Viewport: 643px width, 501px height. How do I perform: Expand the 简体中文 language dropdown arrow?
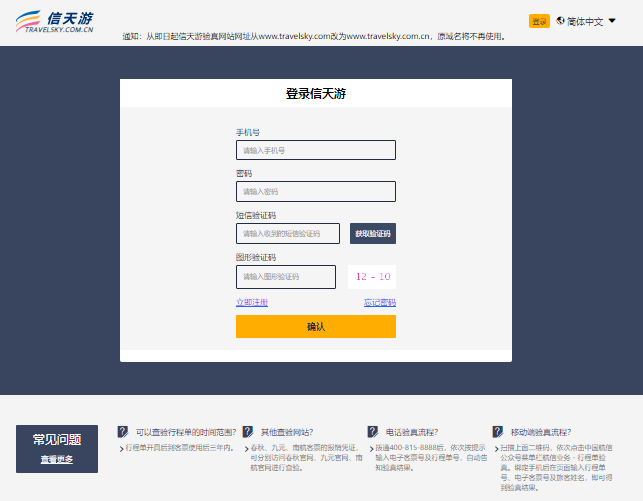[x=612, y=20]
